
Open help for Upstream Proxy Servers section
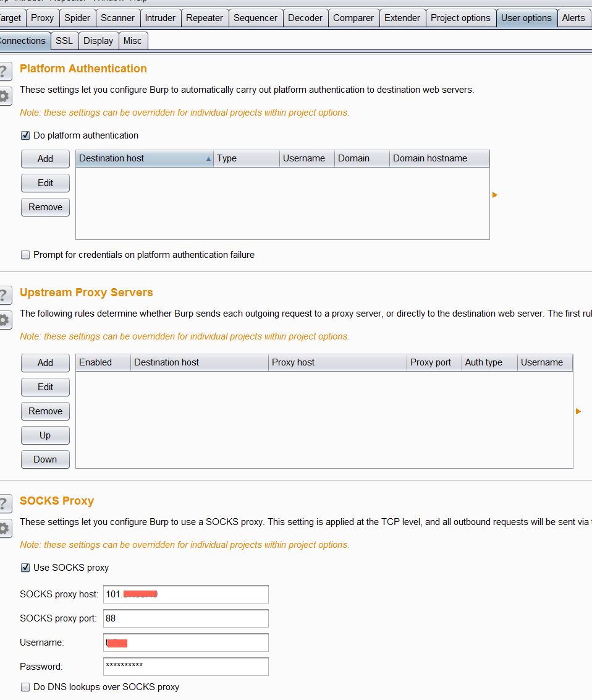pyautogui.click(x=4, y=295)
